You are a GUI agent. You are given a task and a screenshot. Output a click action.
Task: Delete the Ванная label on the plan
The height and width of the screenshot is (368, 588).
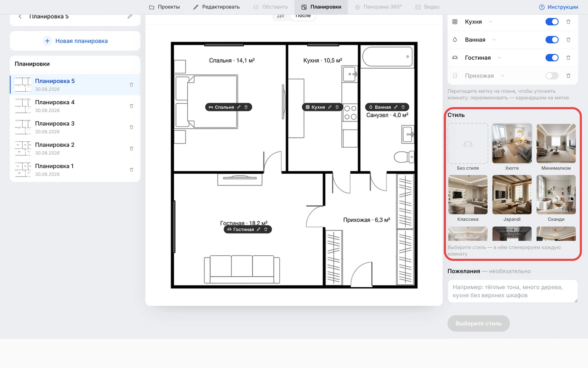[403, 107]
